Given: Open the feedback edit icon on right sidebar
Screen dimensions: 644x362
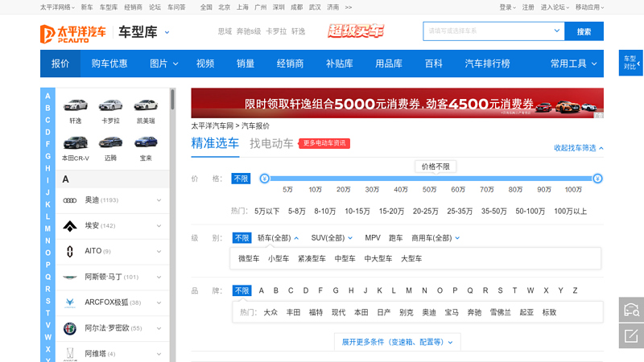Looking at the screenshot, I should (x=631, y=335).
